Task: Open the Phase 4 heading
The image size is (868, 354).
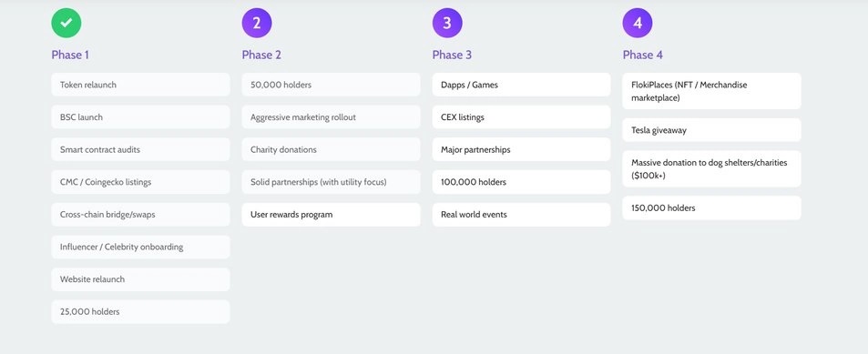Action: pos(643,55)
